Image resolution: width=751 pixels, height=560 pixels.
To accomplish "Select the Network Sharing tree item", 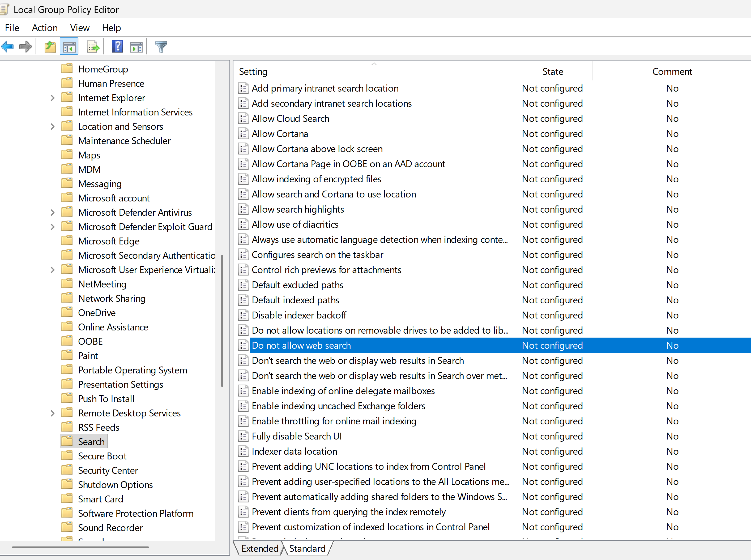I will [x=112, y=298].
